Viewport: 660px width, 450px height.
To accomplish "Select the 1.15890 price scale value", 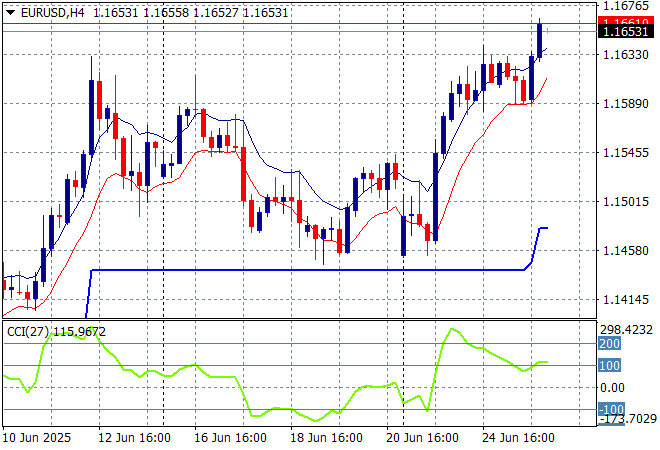I will [x=626, y=104].
